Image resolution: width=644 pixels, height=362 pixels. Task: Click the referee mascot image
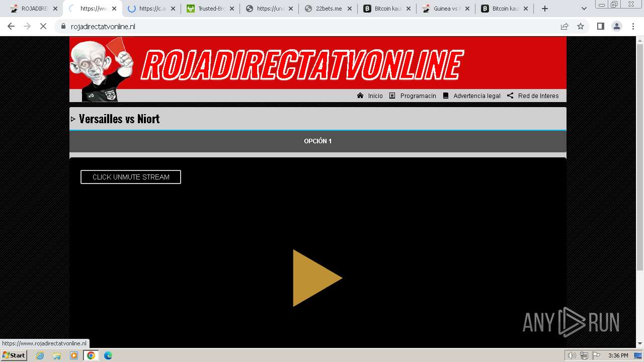[102, 69]
